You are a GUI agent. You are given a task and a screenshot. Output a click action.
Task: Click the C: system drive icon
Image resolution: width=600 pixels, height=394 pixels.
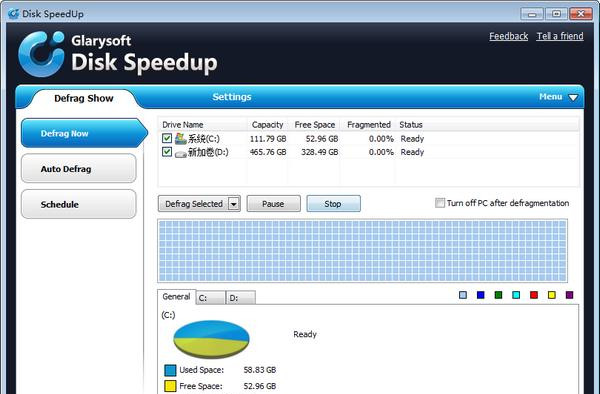coord(181,138)
